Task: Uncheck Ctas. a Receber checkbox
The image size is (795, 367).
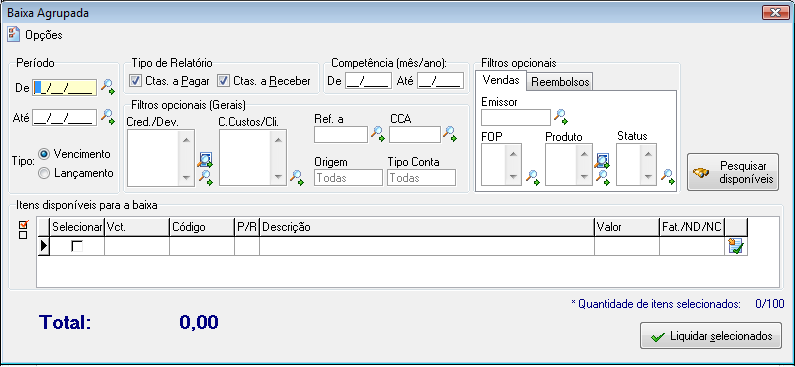Action: [224, 81]
